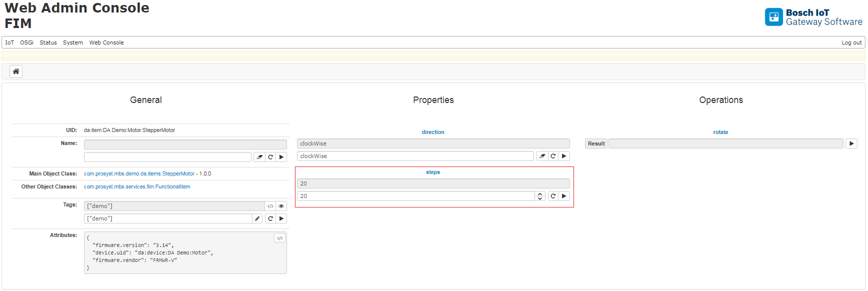The image size is (868, 291).
Task: Open the System menu
Action: coord(72,42)
